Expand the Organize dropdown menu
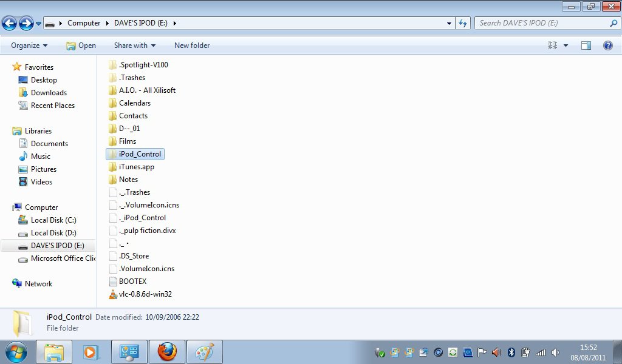This screenshot has width=622, height=364. tap(29, 45)
